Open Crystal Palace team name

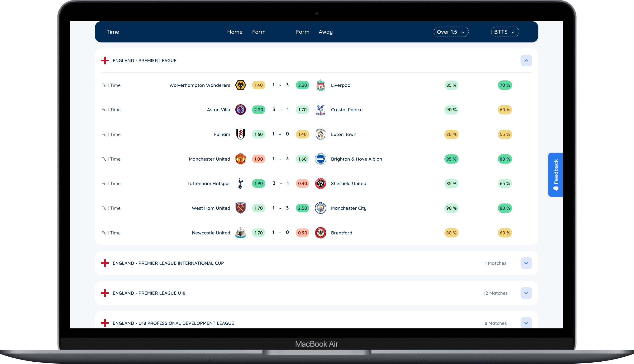coord(347,110)
